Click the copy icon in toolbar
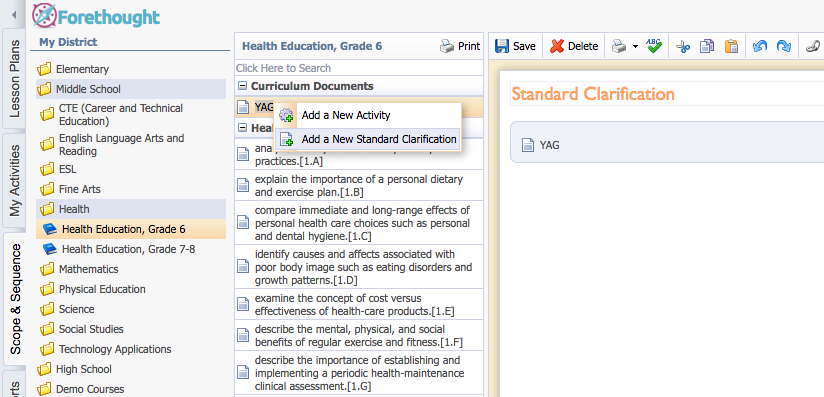Viewport: 824px width, 397px height. coord(707,46)
